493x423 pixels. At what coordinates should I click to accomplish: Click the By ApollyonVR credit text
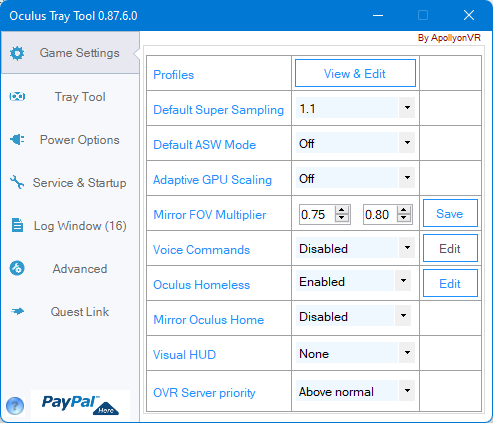(449, 38)
